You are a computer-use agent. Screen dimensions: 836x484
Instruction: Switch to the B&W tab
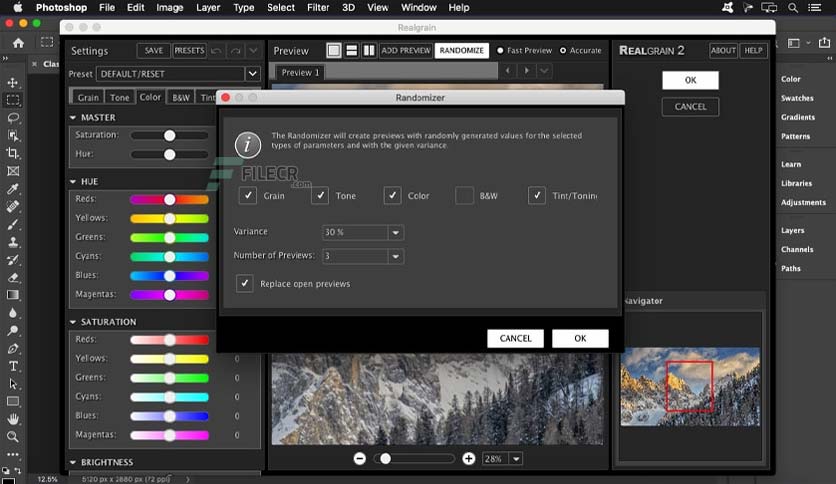click(x=181, y=98)
